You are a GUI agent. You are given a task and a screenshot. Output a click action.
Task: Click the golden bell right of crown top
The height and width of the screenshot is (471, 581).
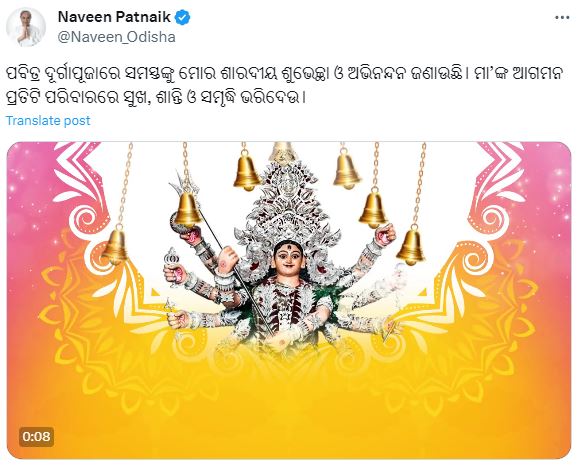click(346, 171)
